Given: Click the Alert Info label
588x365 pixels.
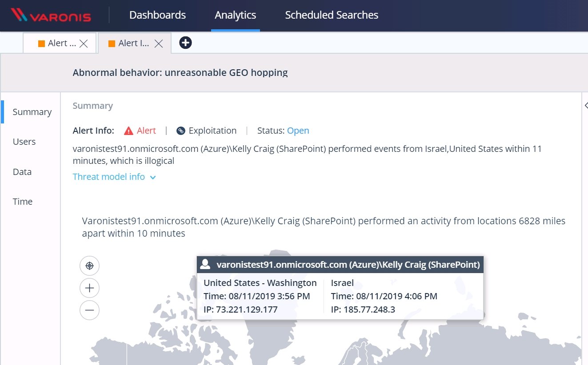Looking at the screenshot, I should click(93, 131).
